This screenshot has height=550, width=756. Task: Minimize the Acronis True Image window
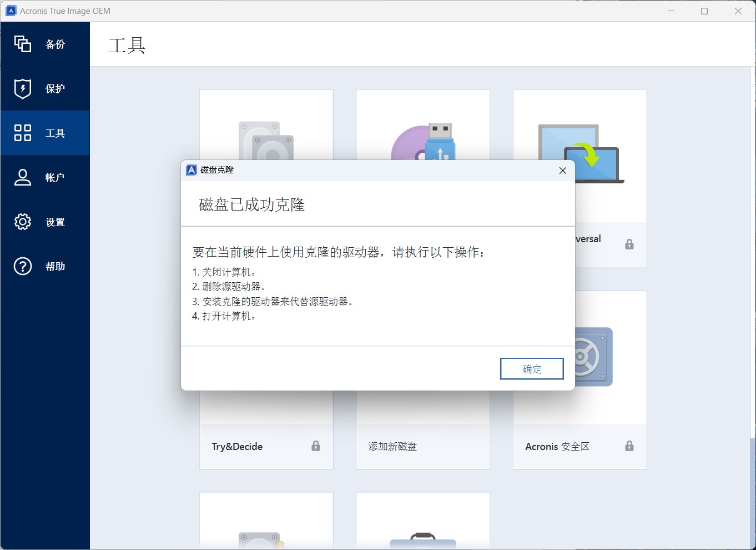[671, 11]
